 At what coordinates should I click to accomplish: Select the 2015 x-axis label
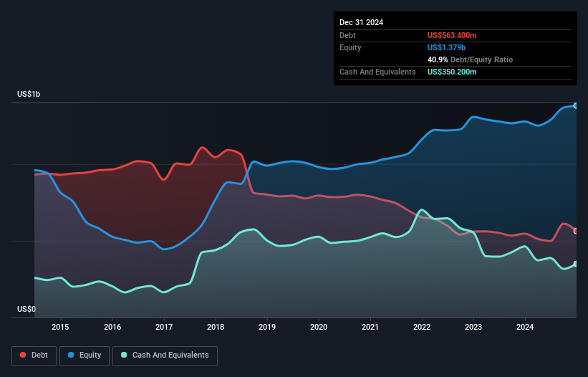(x=60, y=327)
